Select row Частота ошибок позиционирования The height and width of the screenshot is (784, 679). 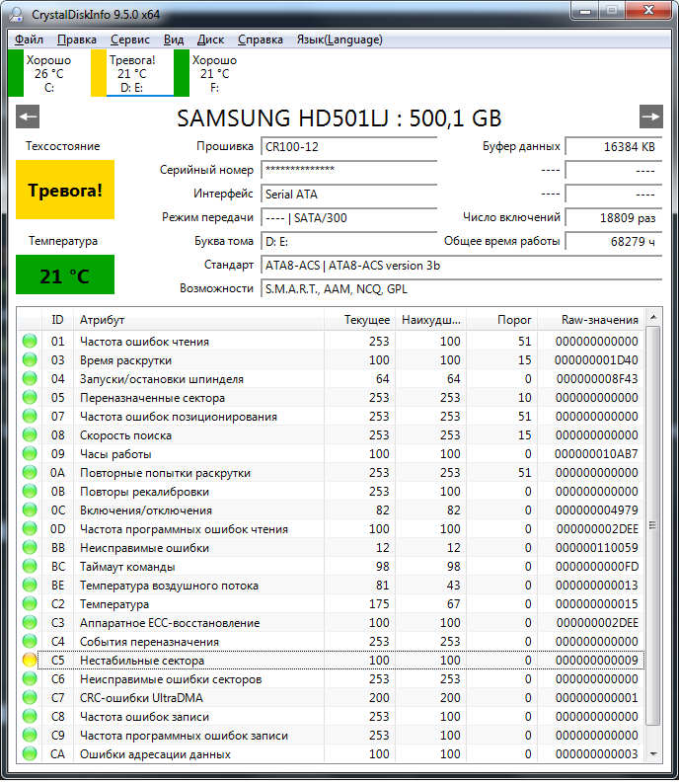331,416
